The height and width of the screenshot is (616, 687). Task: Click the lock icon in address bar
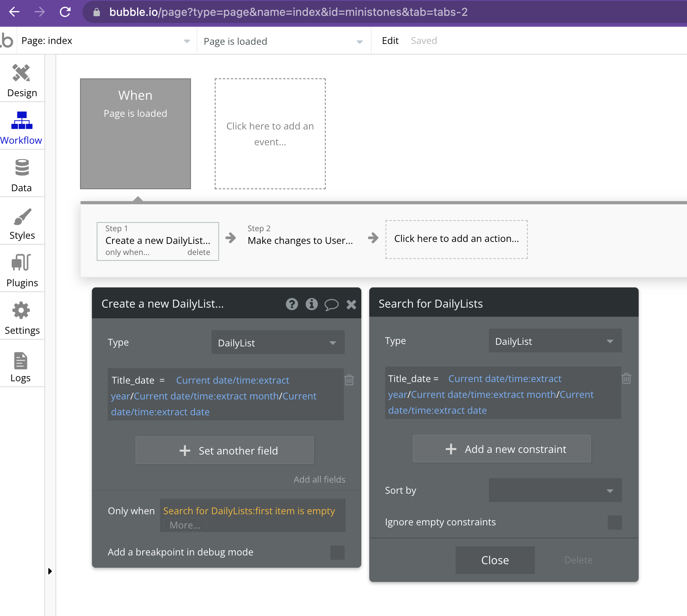96,12
